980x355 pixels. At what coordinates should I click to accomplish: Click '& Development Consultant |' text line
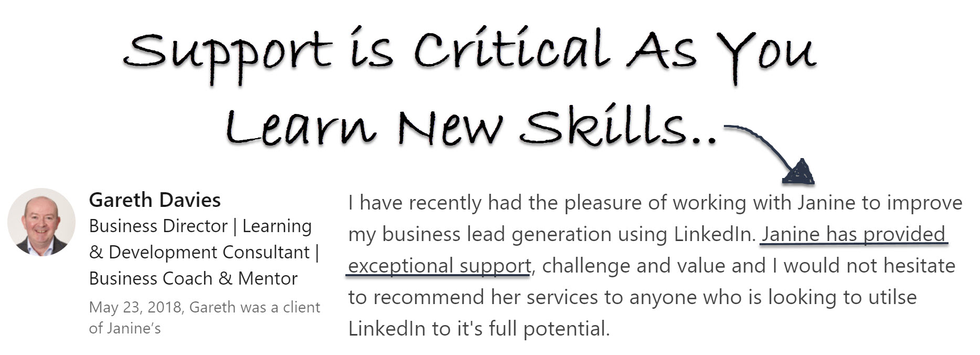tap(204, 253)
